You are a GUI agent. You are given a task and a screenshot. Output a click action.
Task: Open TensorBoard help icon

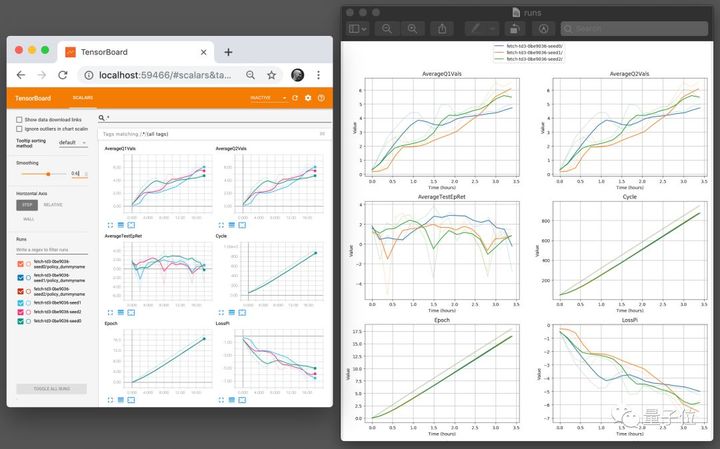[x=321, y=98]
